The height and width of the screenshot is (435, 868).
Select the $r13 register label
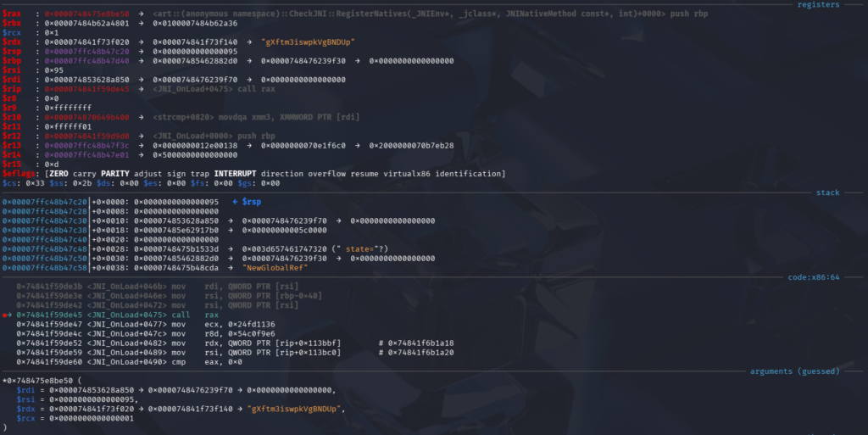point(12,146)
